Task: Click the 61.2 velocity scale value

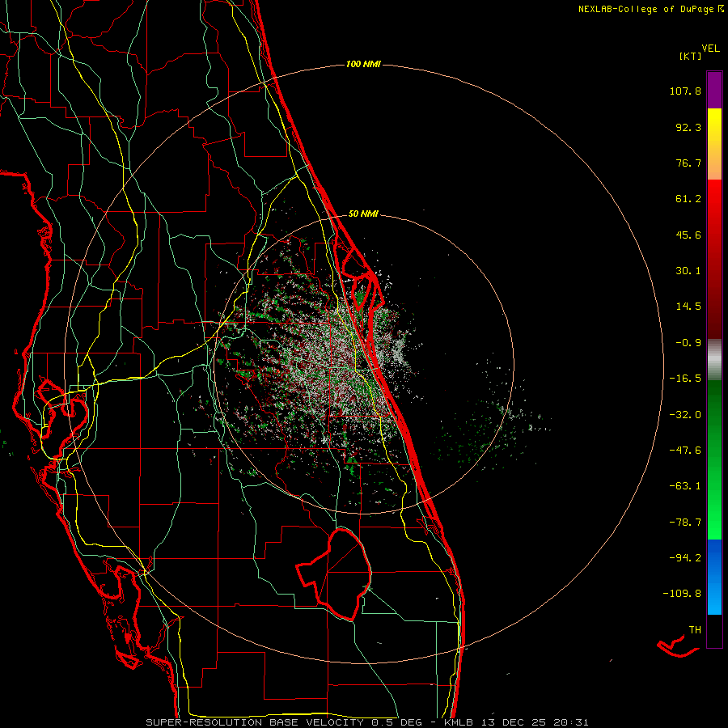Action: coord(688,199)
